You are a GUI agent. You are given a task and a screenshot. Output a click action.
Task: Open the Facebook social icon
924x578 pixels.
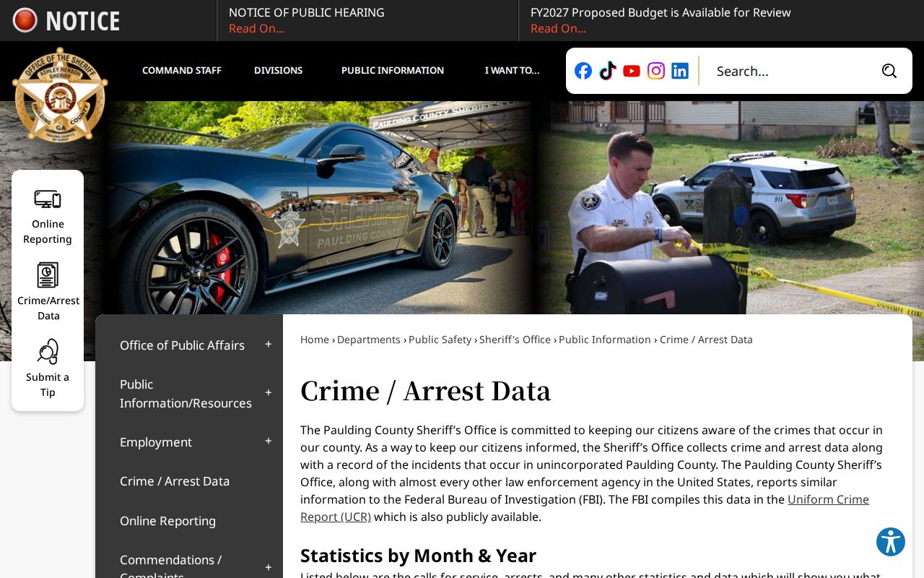(x=583, y=71)
